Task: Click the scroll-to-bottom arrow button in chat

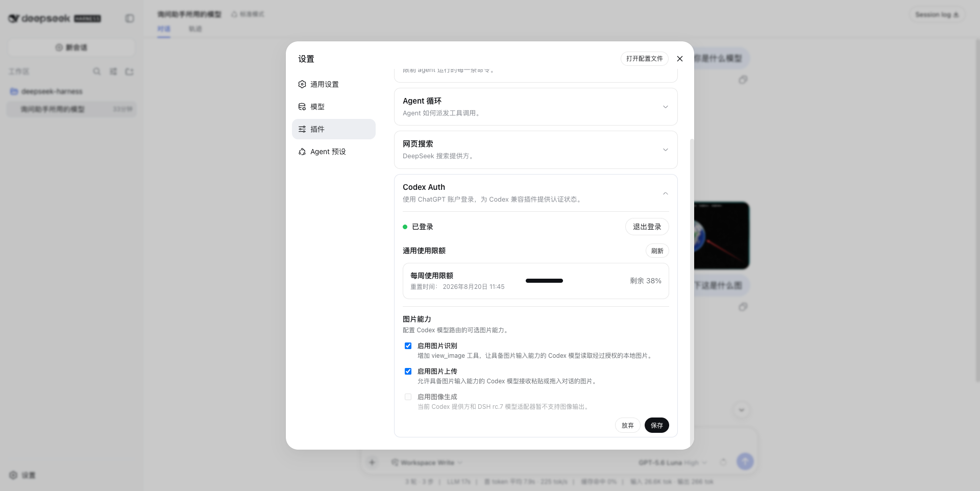Action: (x=741, y=410)
